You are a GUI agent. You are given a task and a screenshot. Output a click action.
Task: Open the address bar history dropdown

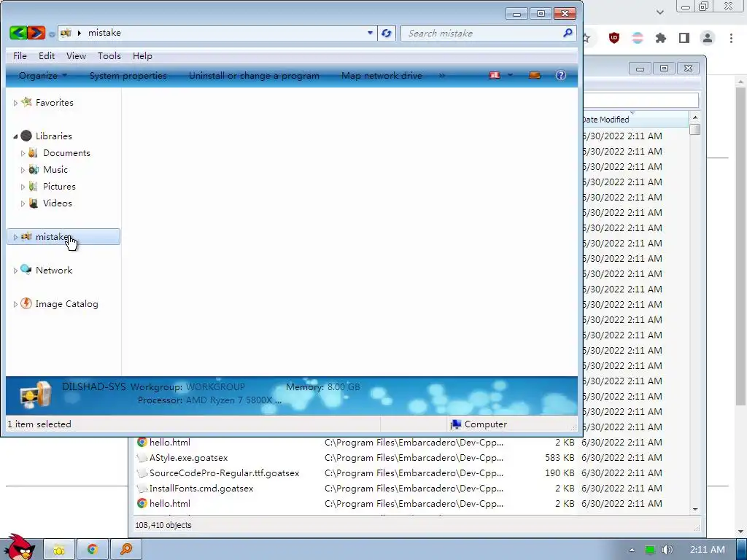click(370, 33)
